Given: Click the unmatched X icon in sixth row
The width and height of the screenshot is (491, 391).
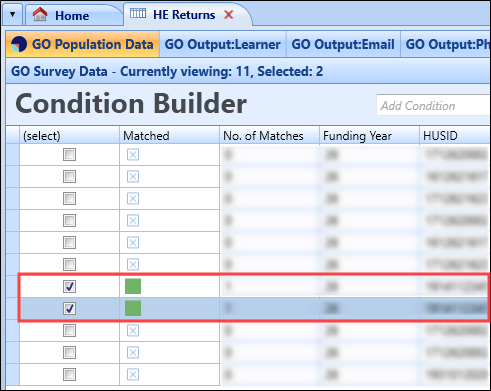Looking at the screenshot, I should point(133,265).
